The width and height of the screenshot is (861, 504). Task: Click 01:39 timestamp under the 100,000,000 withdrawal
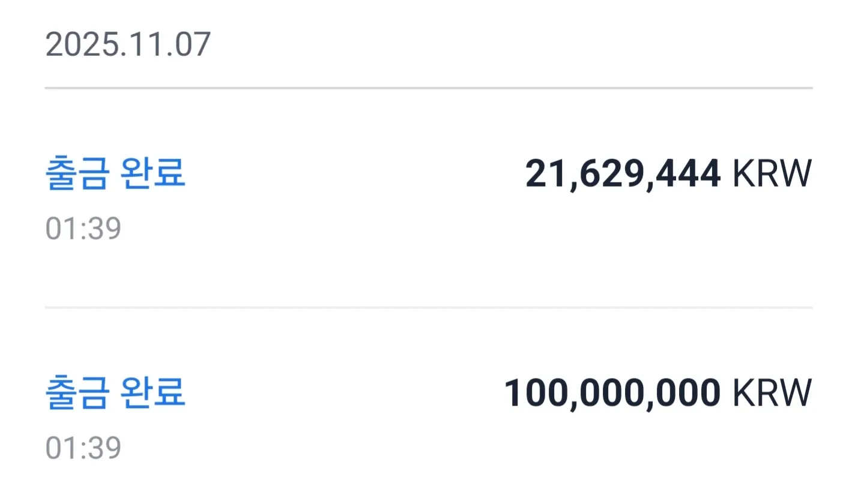point(83,448)
